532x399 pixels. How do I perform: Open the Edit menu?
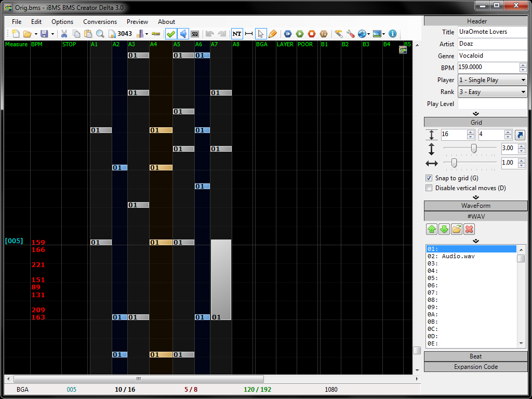coord(36,22)
